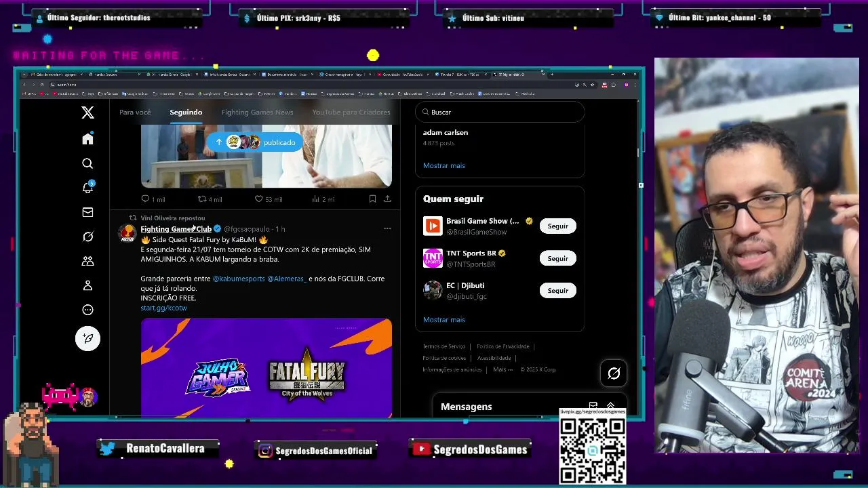
Task: Open @fgcsaopaulo handle
Action: pyautogui.click(x=247, y=229)
